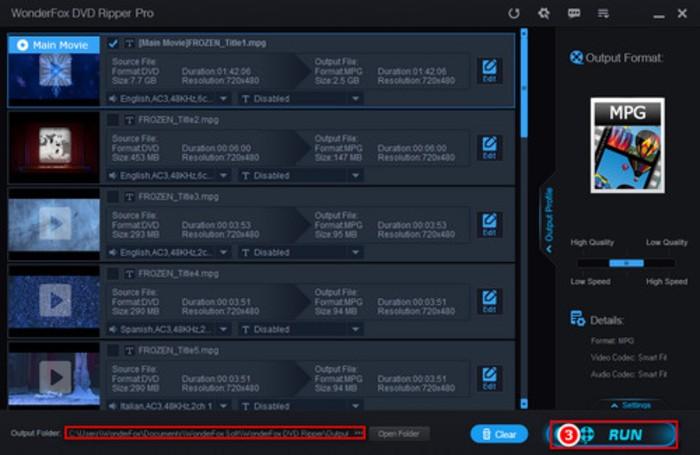This screenshot has height=455, width=700.
Task: Click rename T icon for FROZEN_Title2
Action: (129, 120)
